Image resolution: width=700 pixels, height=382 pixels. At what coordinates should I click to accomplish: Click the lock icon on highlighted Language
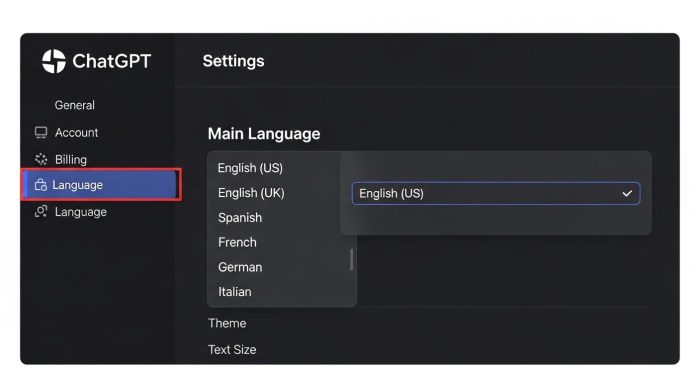pos(41,185)
